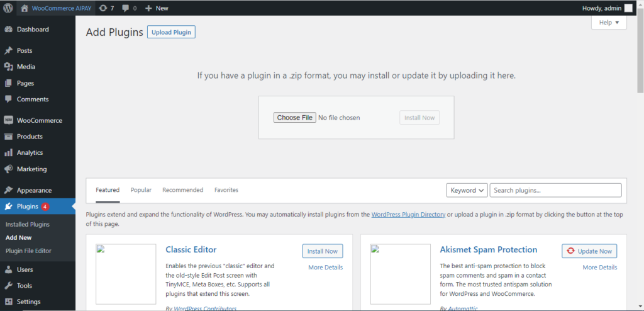Open the Akismet Spam Protection title link
644x311 pixels.
[x=488, y=250]
